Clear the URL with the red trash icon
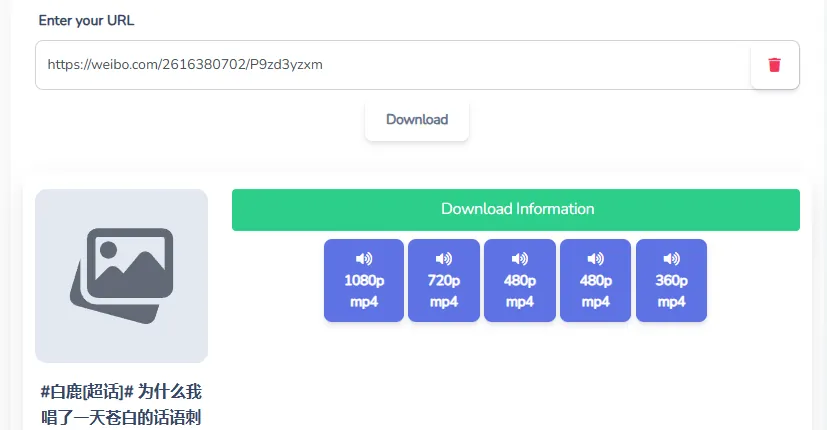This screenshot has width=827, height=430. tap(774, 65)
